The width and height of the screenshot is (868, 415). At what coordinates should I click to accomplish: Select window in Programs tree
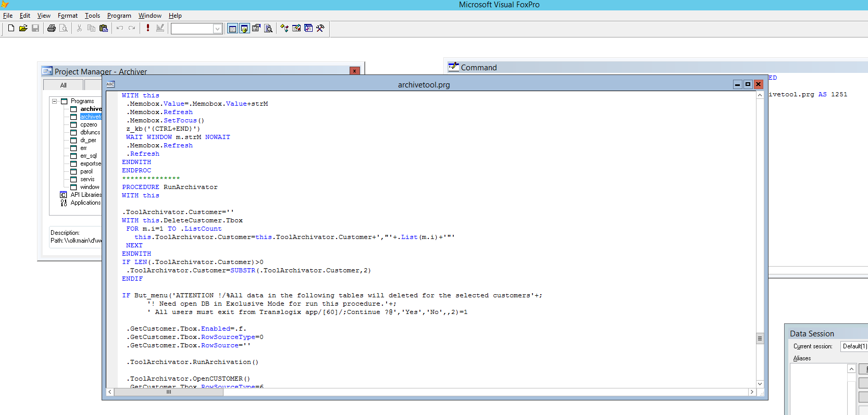tap(90, 187)
